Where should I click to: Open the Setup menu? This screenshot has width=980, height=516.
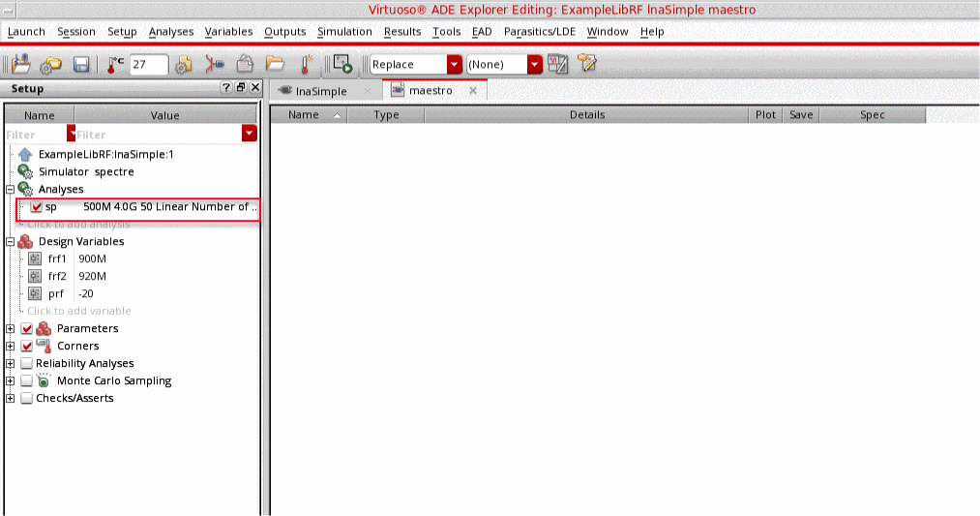coord(122,31)
